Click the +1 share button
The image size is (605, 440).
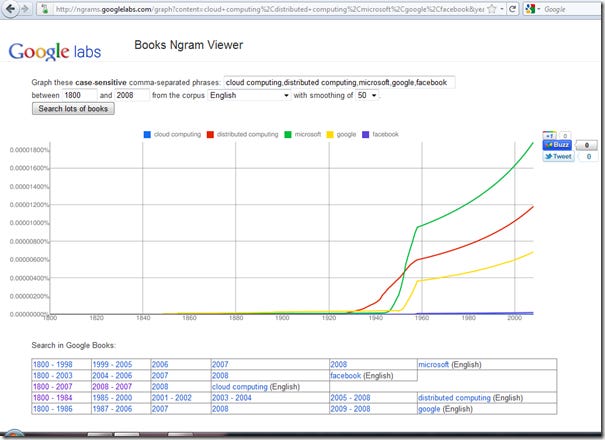click(549, 135)
